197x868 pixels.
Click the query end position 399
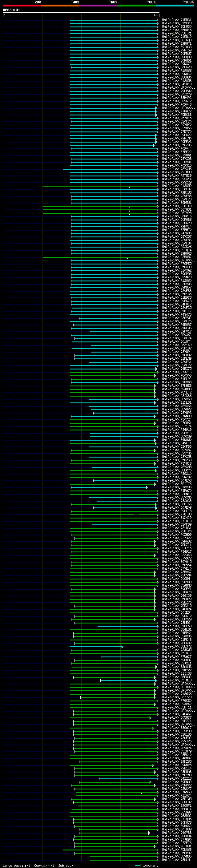point(155,15)
